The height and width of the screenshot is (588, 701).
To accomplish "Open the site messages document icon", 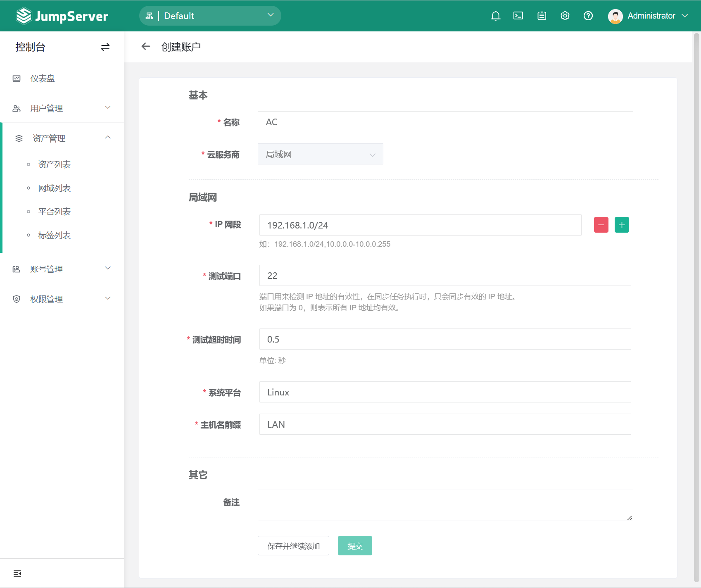I will pos(541,16).
